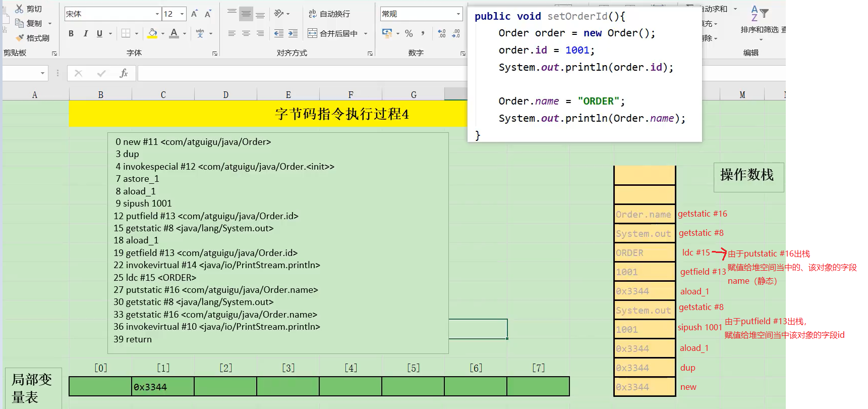Center text horizontally
The width and height of the screenshot is (868, 409).
[x=246, y=33]
